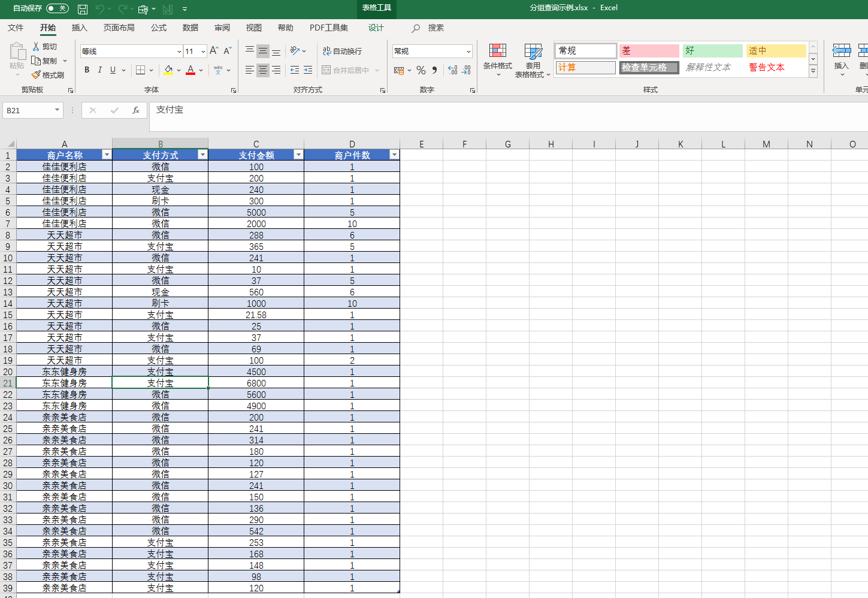Image resolution: width=868 pixels, height=598 pixels.
Task: Open the 商户名称 column filter dropdown
Action: pos(107,155)
